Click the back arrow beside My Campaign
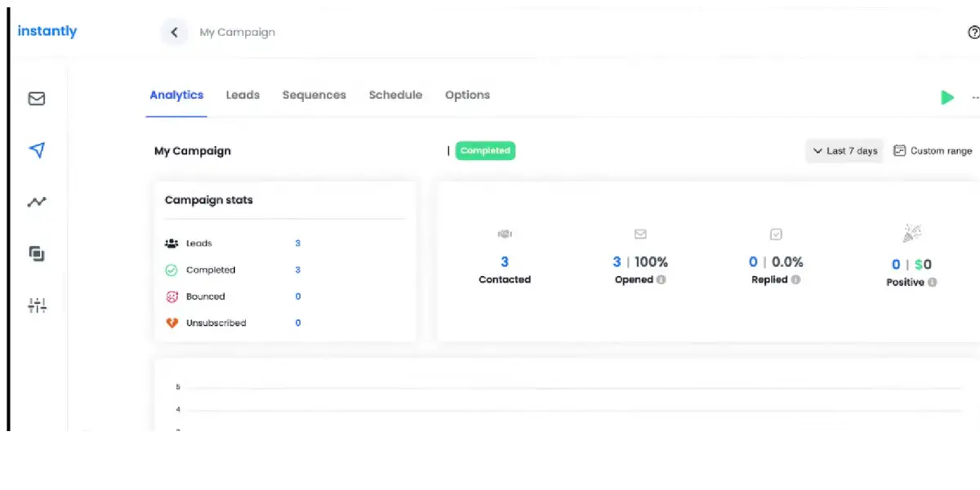980x490 pixels. (174, 33)
